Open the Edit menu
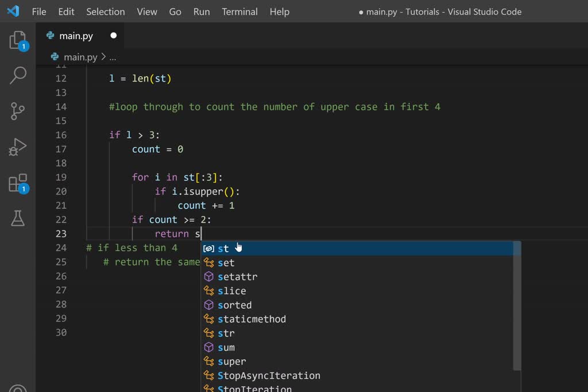This screenshot has width=588, height=392. (66, 11)
